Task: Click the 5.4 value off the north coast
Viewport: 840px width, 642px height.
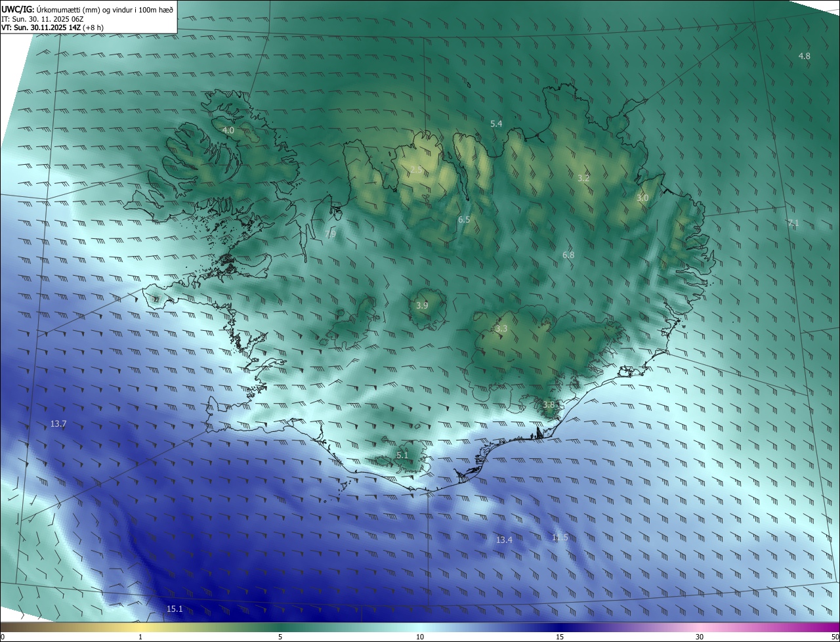Action: coord(496,124)
